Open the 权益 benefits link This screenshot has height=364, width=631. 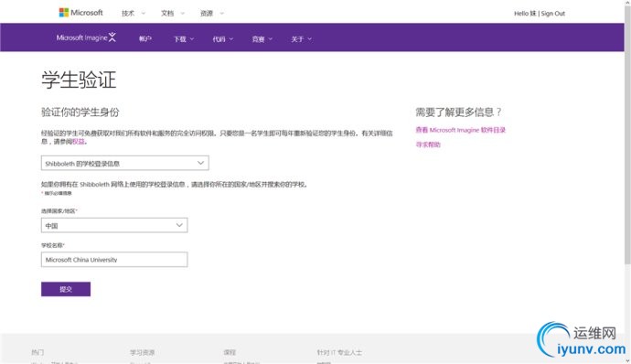[x=79, y=142]
